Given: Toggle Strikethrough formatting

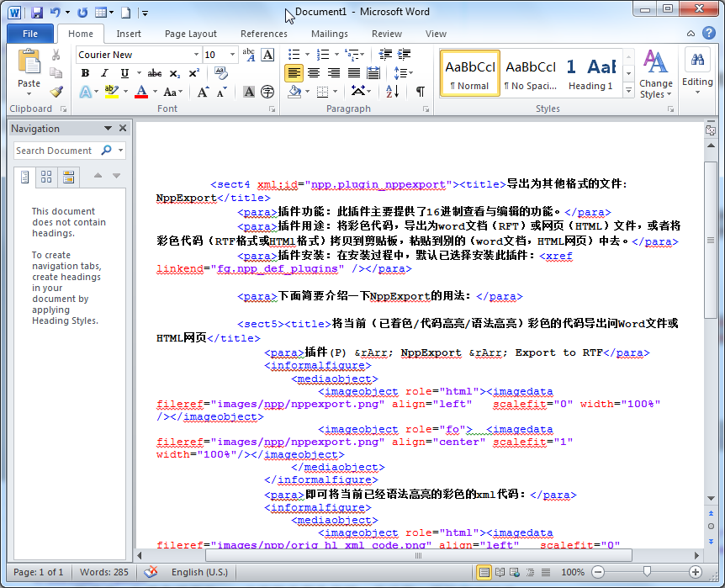Looking at the screenshot, I should (x=155, y=73).
